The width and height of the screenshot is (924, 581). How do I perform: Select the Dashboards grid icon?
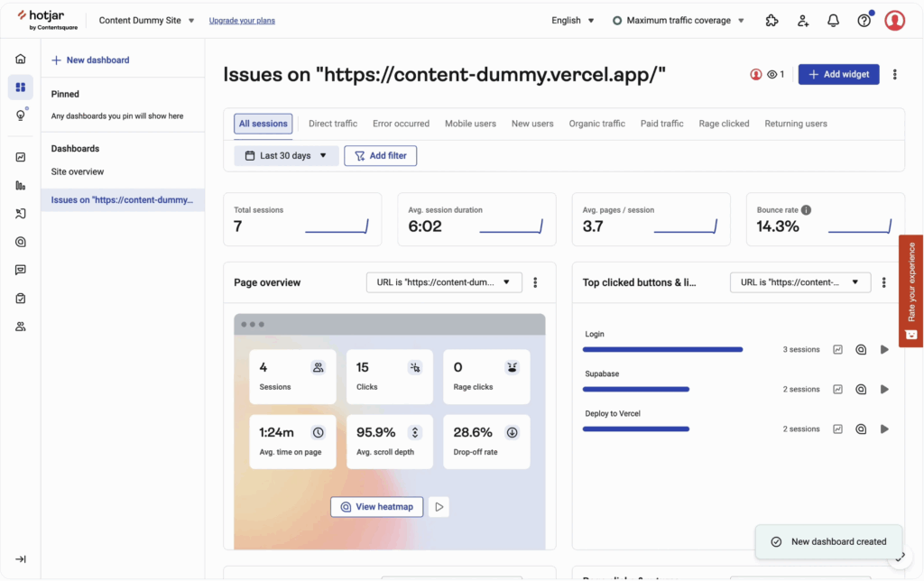point(20,87)
